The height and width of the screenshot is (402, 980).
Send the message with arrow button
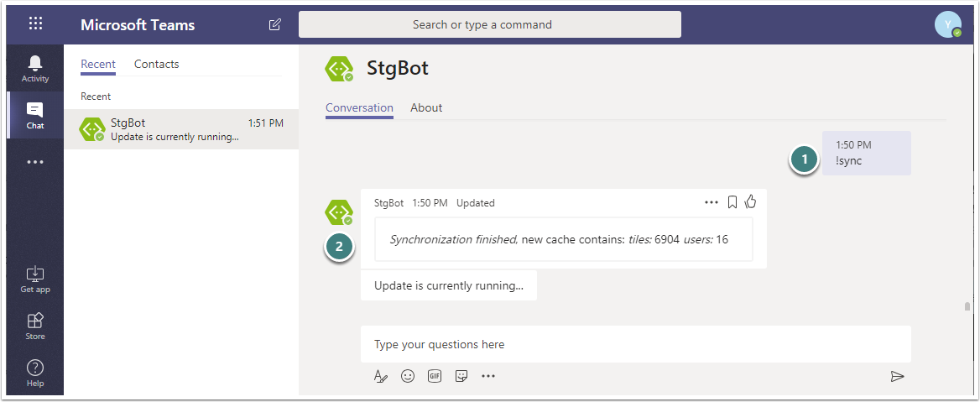pos(897,376)
